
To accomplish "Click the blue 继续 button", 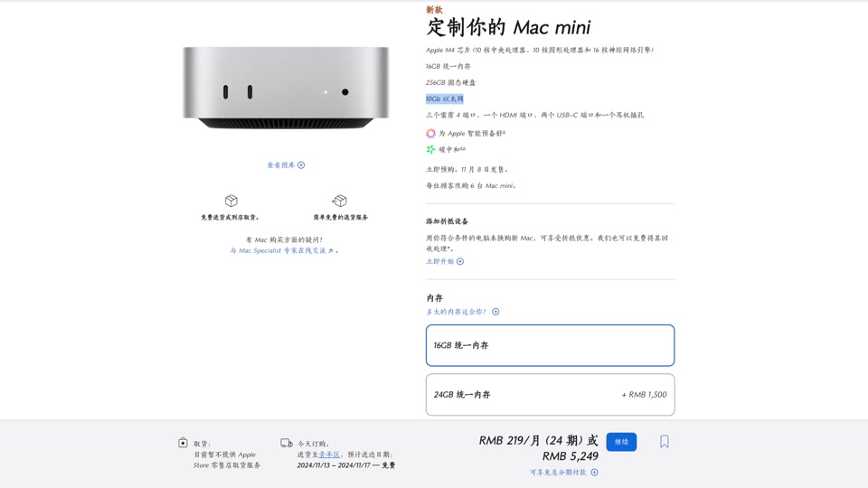I will pos(621,442).
